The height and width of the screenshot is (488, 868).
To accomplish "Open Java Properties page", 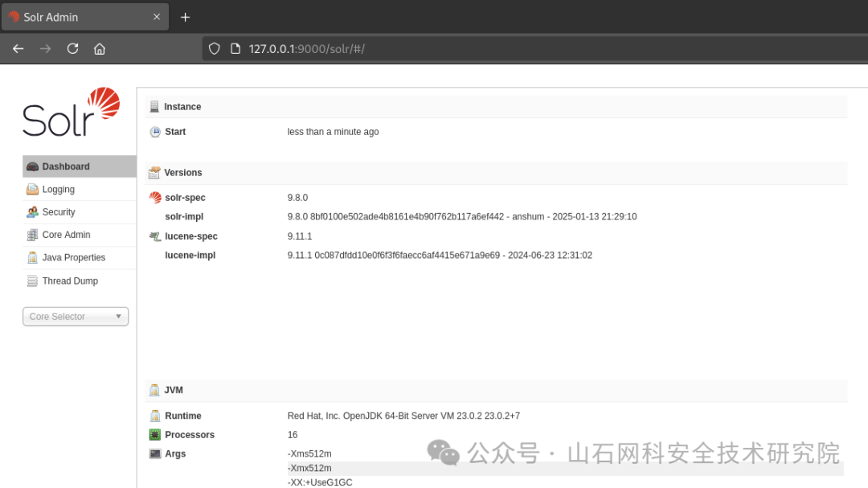I will [x=79, y=257].
